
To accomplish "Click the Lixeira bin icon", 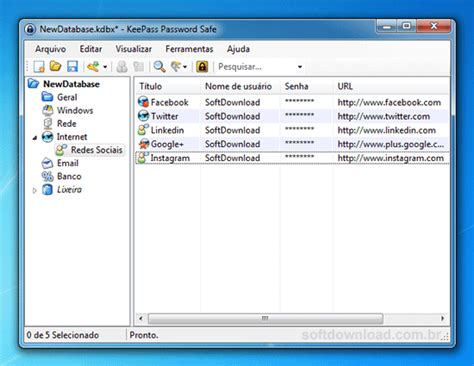I will 47,190.
